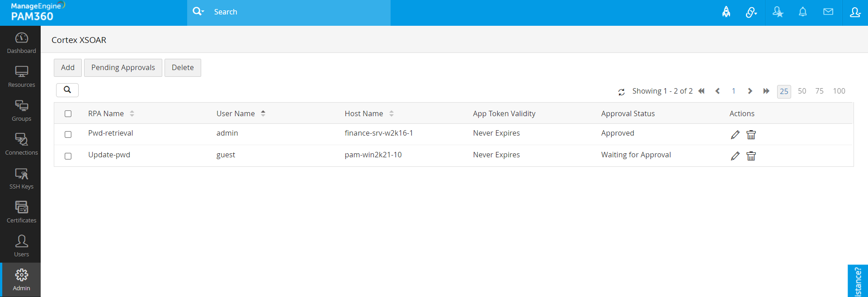
Task: Click the 'App Token Validity' column header
Action: click(x=504, y=113)
